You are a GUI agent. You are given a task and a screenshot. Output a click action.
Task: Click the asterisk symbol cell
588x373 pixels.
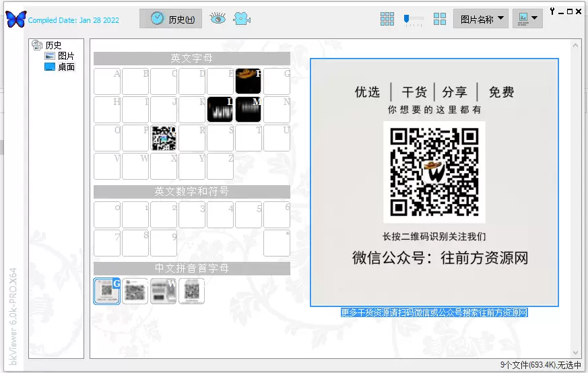[x=277, y=243]
